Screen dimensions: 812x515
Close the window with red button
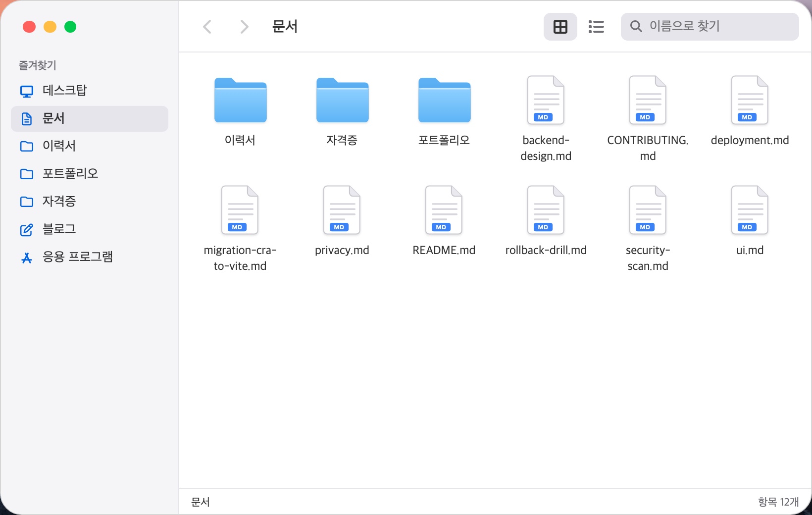tap(29, 27)
